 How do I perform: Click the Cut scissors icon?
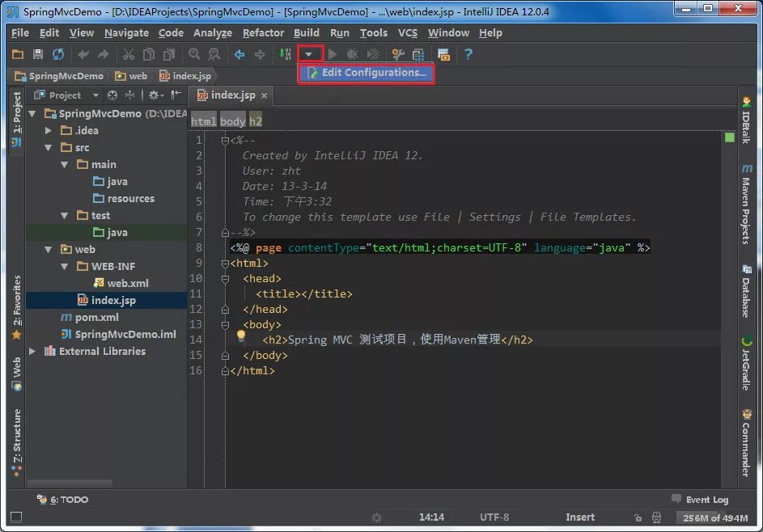[x=129, y=54]
